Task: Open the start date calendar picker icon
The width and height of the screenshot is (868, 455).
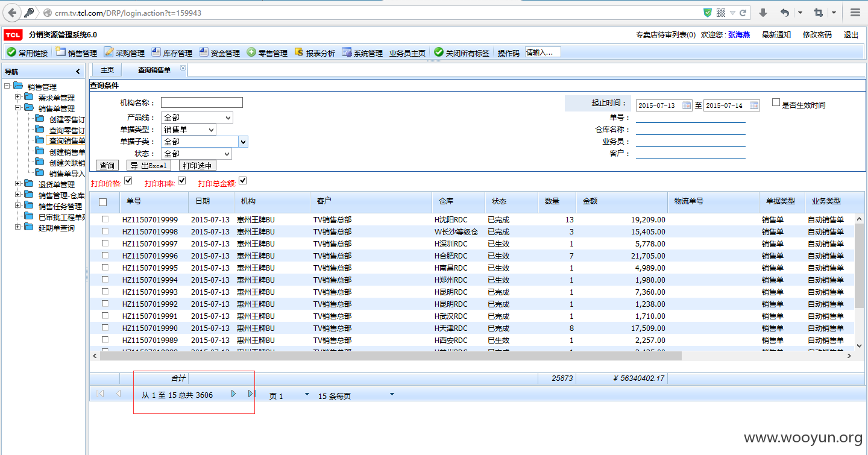Action: [687, 105]
